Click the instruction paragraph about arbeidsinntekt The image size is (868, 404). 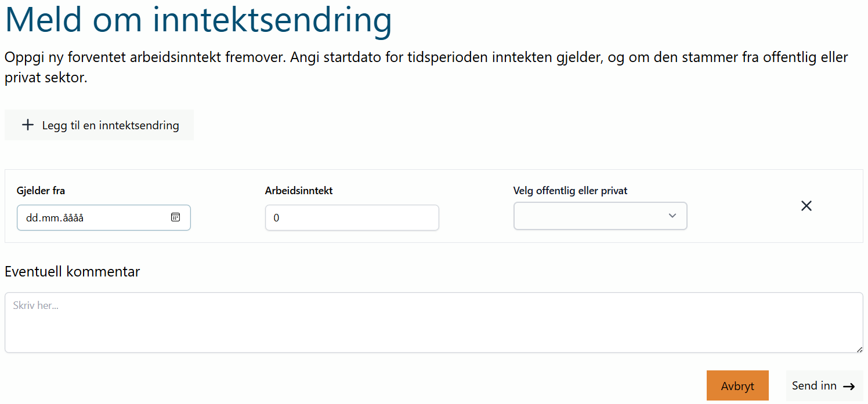coord(426,67)
